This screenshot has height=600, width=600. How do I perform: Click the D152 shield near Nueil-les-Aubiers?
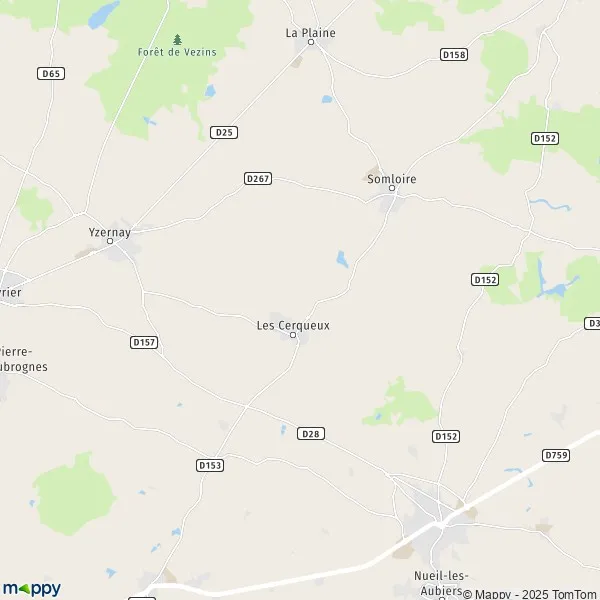click(x=446, y=436)
